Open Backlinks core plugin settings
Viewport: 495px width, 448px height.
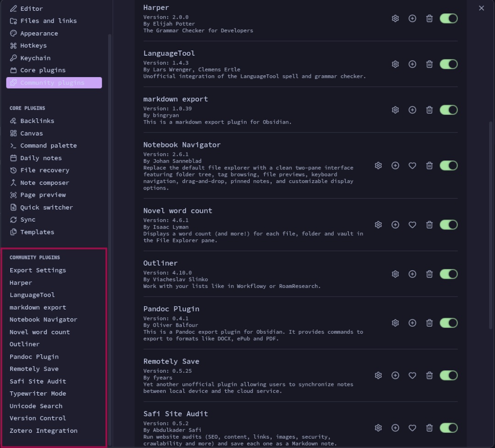[54, 121]
